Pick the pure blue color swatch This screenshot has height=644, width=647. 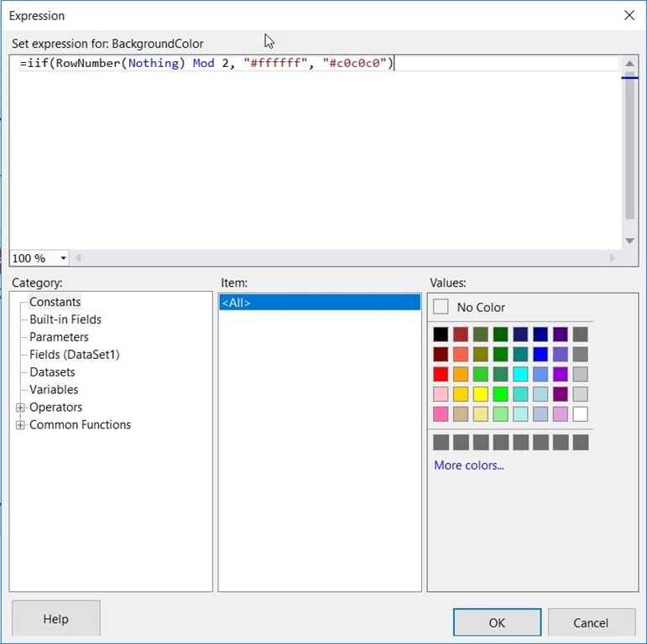(x=540, y=354)
